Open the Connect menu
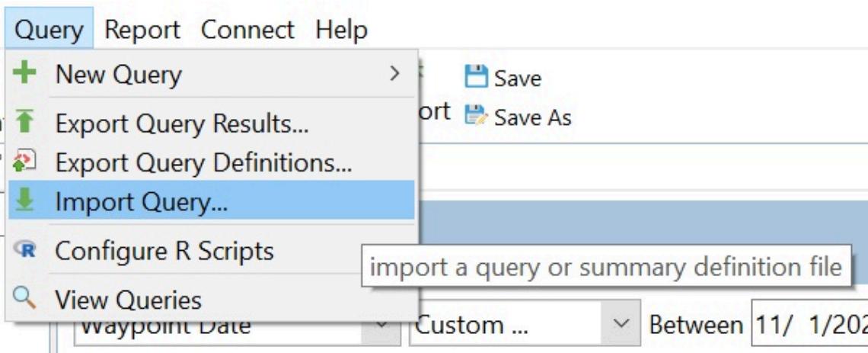Image resolution: width=868 pixels, height=353 pixels. point(247,30)
